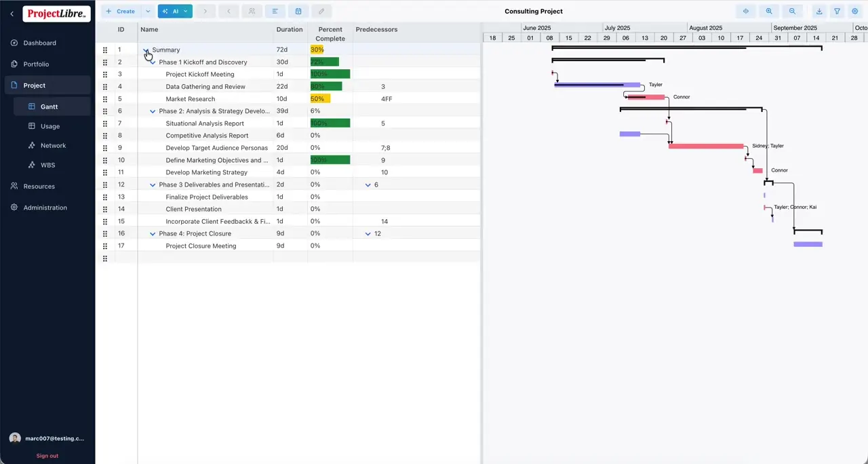Collapse the sidebar with back chevron

pos(12,14)
